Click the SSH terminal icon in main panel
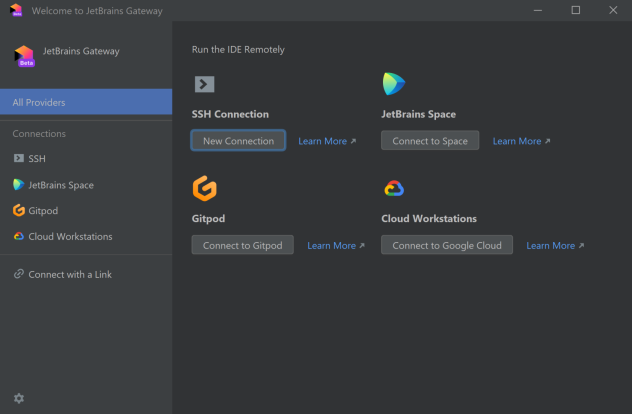 [204, 85]
